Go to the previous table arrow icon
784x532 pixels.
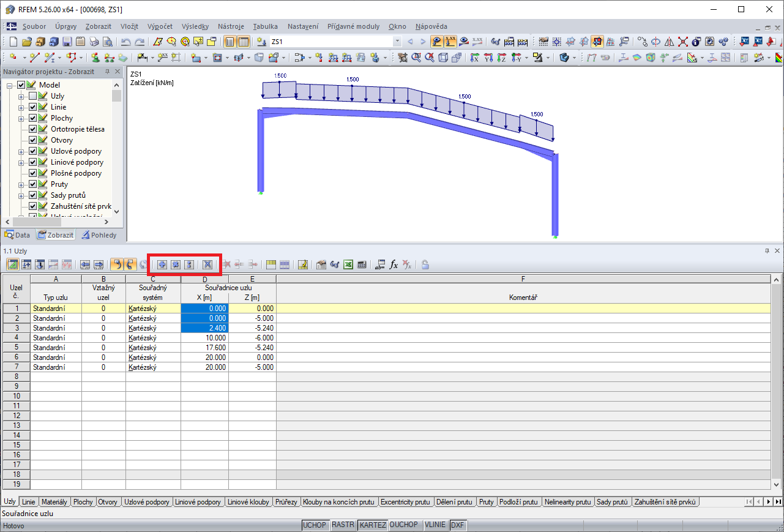pyautogui.click(x=85, y=264)
